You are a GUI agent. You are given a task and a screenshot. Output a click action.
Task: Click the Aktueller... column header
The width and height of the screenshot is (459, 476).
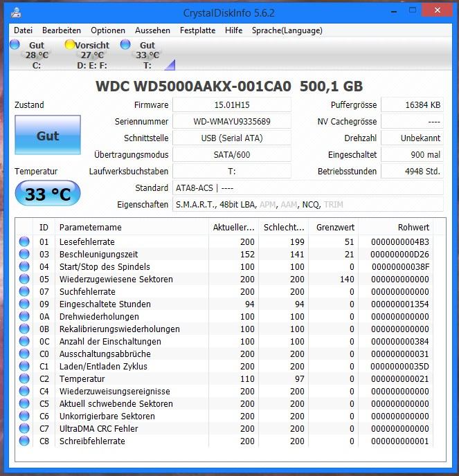233,227
